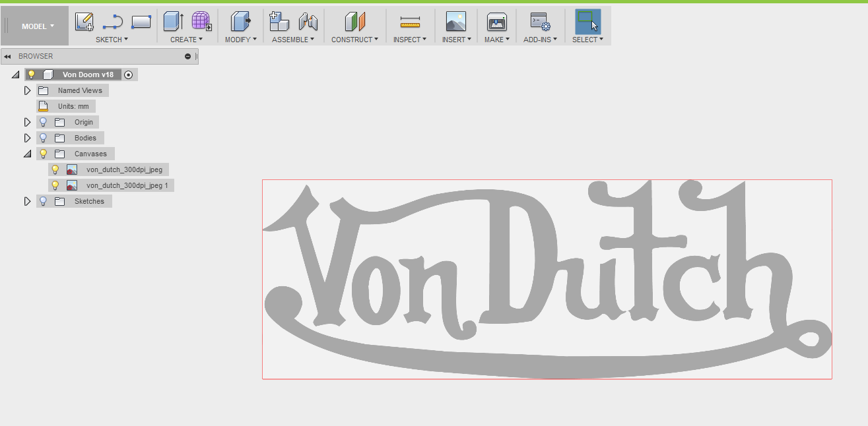Open the INSERT menu
This screenshot has width=868, height=426.
click(457, 40)
